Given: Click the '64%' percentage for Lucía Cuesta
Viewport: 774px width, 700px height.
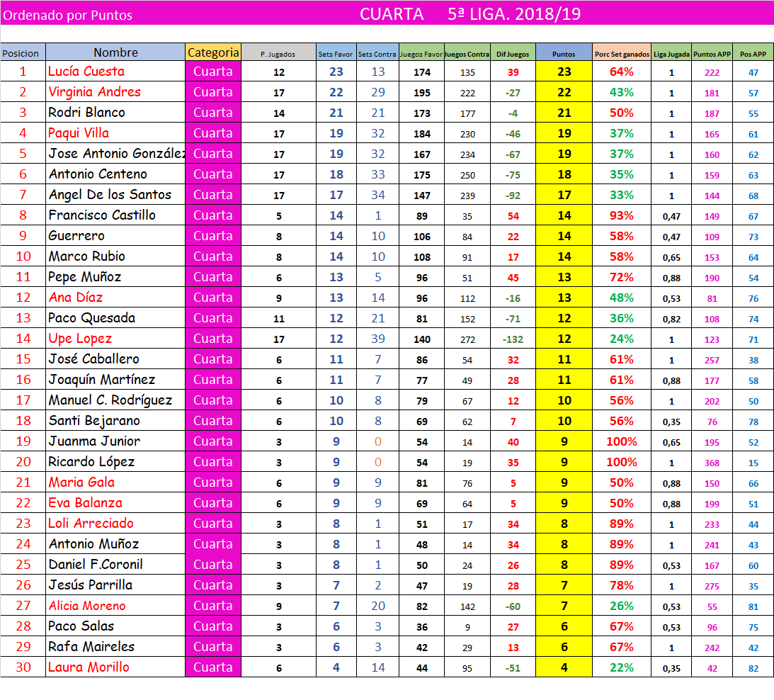Looking at the screenshot, I should pos(622,72).
